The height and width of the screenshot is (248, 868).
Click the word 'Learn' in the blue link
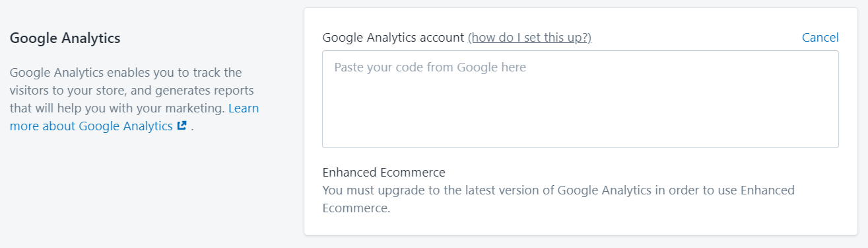point(244,108)
